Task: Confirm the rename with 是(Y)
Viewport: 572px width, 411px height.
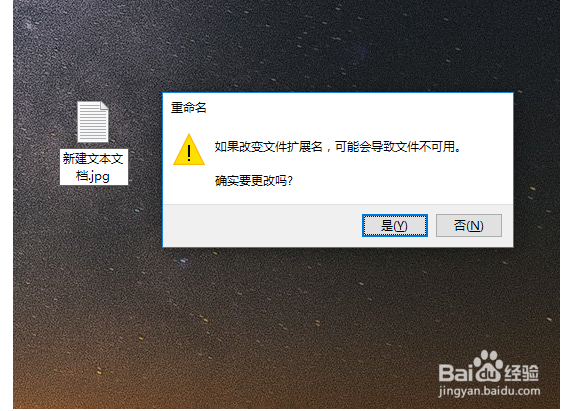Action: click(x=395, y=226)
